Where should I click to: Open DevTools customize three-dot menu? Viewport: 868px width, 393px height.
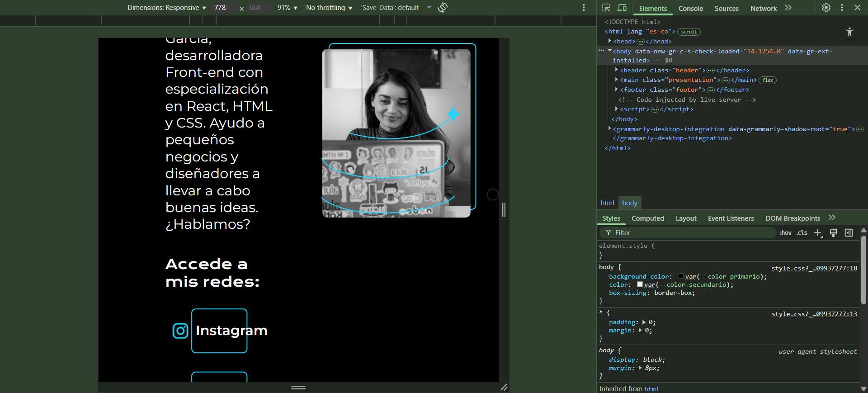pos(842,8)
